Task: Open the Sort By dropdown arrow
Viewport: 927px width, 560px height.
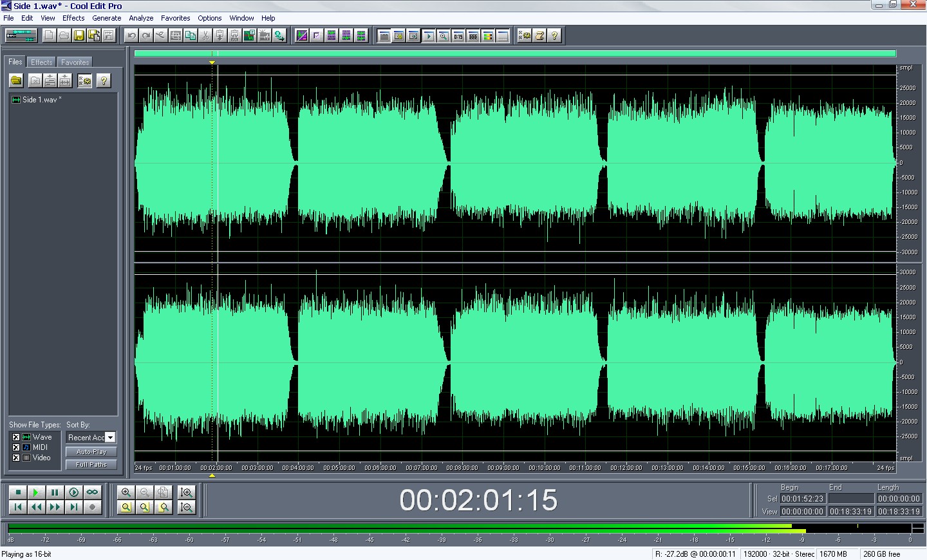Action: point(110,438)
